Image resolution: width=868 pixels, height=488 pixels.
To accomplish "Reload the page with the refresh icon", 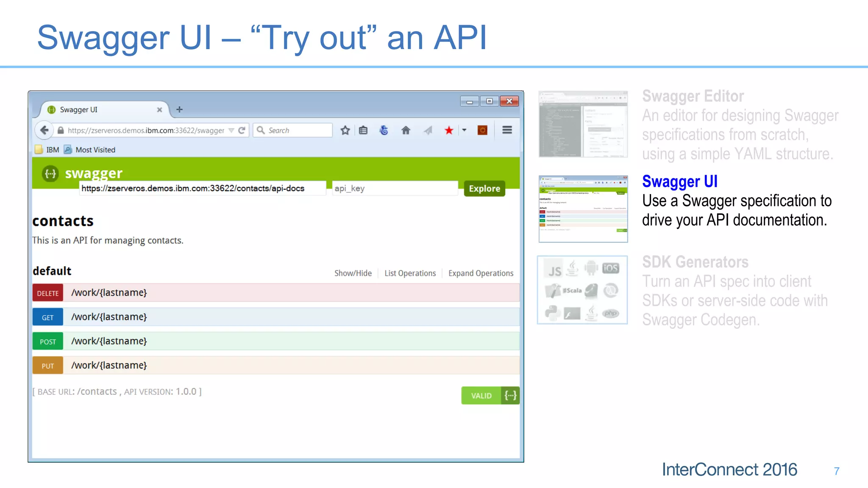I will click(242, 130).
